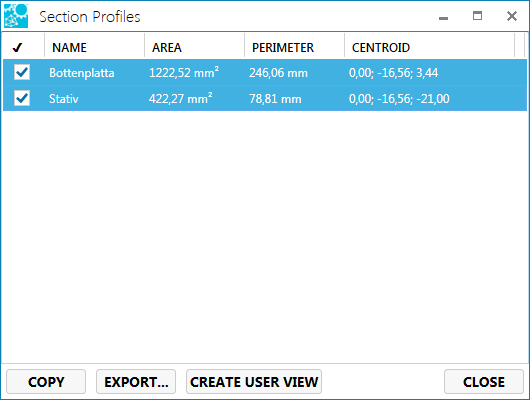Click the CLOSE button
The width and height of the screenshot is (530, 400).
[484, 382]
